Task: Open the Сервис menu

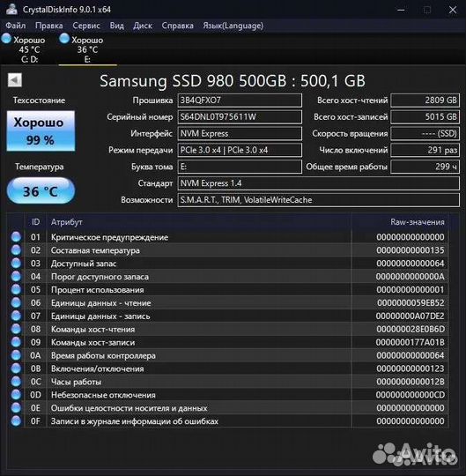Action: [86, 26]
